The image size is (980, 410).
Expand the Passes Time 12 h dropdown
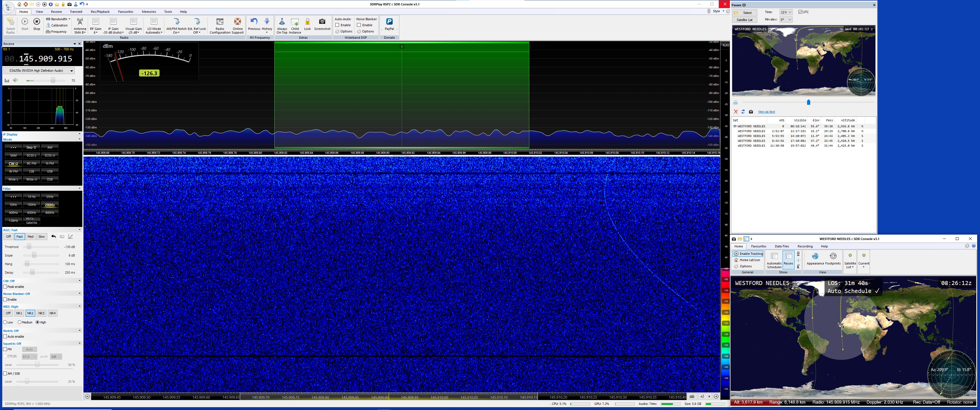click(x=786, y=12)
